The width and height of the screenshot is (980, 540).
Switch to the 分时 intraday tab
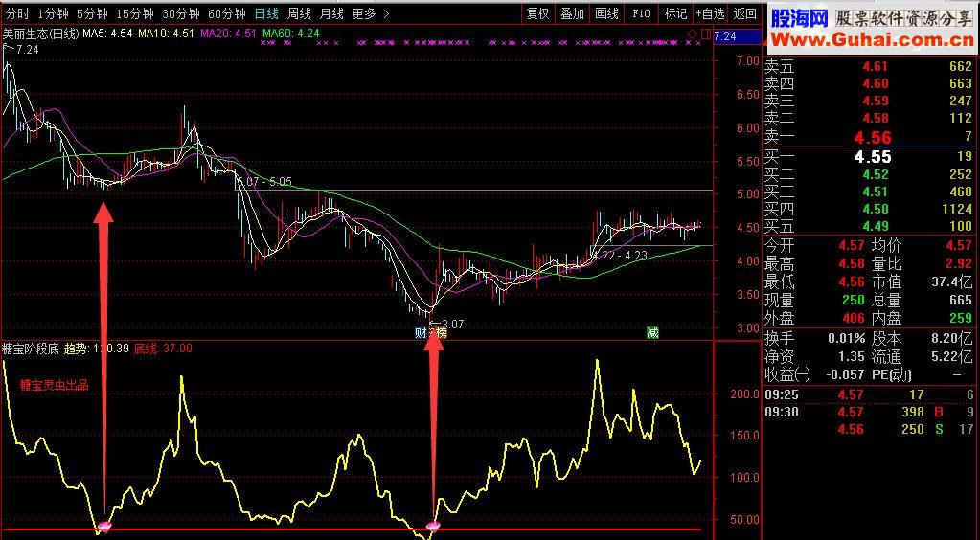pos(17,13)
